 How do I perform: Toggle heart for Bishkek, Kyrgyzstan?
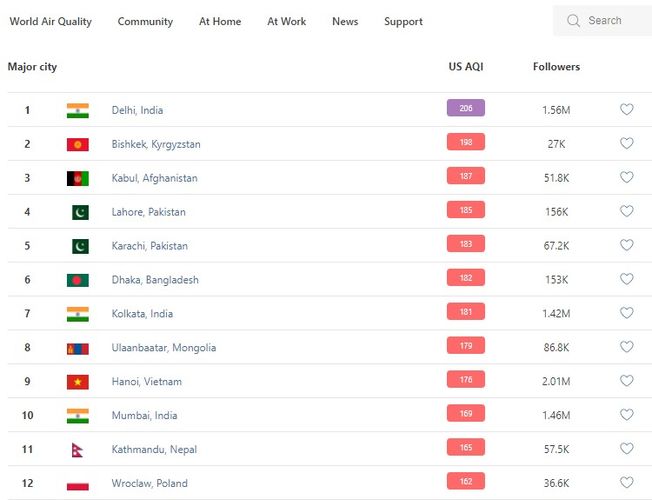627,144
